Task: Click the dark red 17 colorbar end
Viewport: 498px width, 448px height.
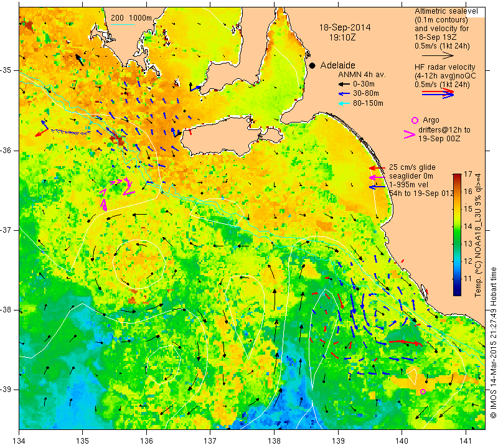Action: pyautogui.click(x=457, y=175)
